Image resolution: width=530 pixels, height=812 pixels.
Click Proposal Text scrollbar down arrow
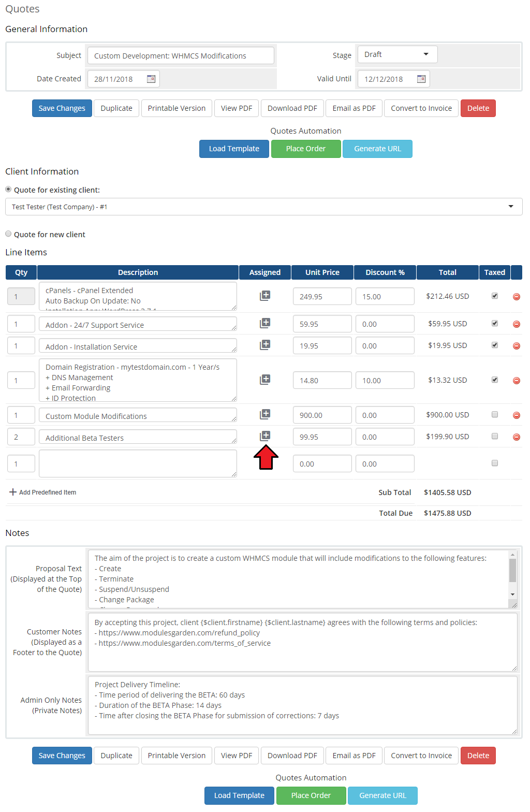point(512,594)
